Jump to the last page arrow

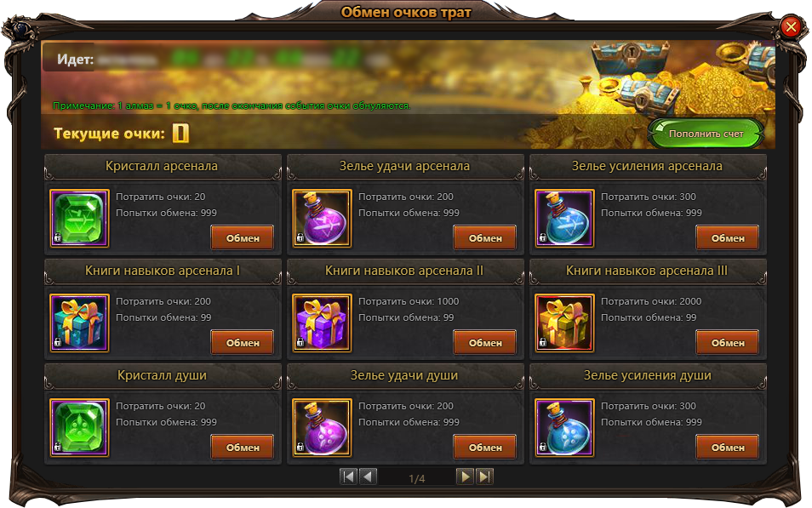pos(484,477)
